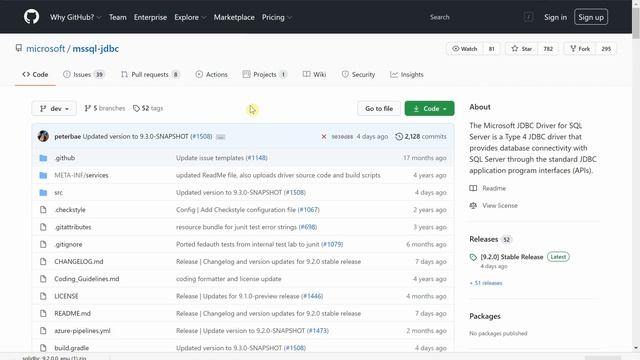This screenshot has width=640, height=360.
Task: Open the View license link
Action: coord(500,205)
